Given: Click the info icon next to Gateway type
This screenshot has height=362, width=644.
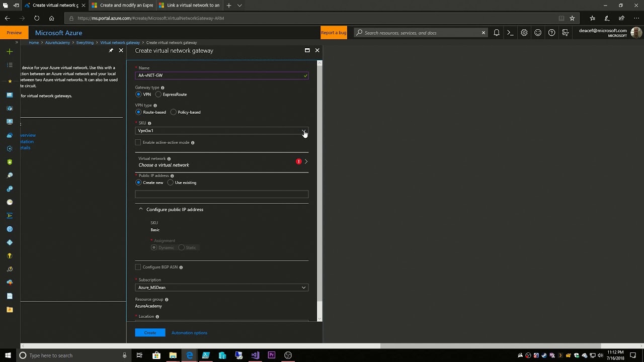Looking at the screenshot, I should 163,87.
